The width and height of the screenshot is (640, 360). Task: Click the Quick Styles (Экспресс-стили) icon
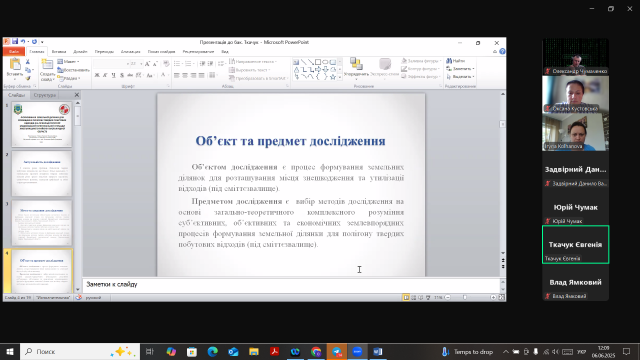click(x=385, y=64)
